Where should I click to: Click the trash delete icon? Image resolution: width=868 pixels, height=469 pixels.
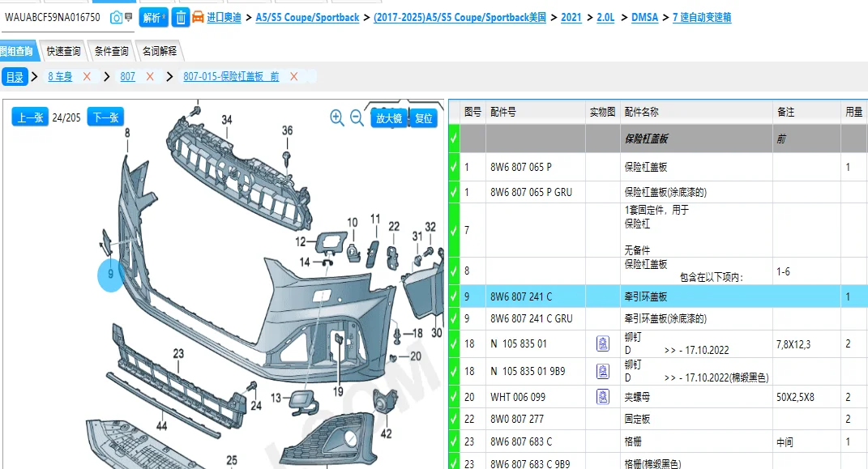(x=181, y=18)
